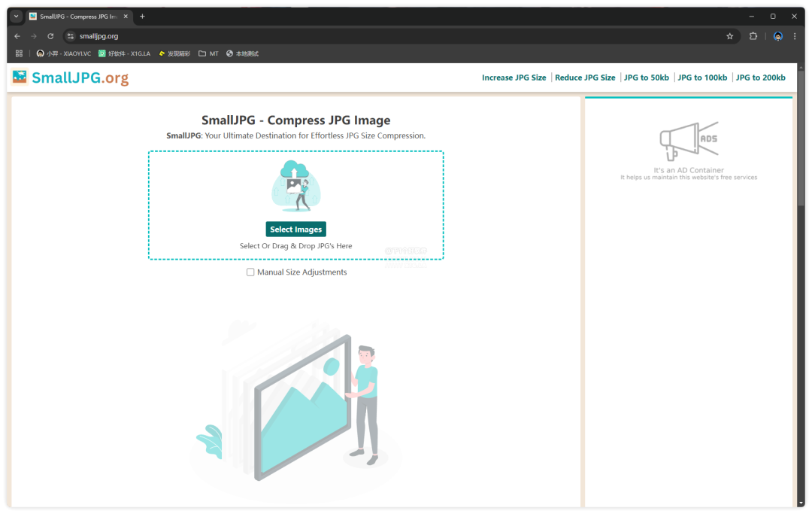Reload the page with the refresh icon
812x514 pixels.
click(50, 36)
